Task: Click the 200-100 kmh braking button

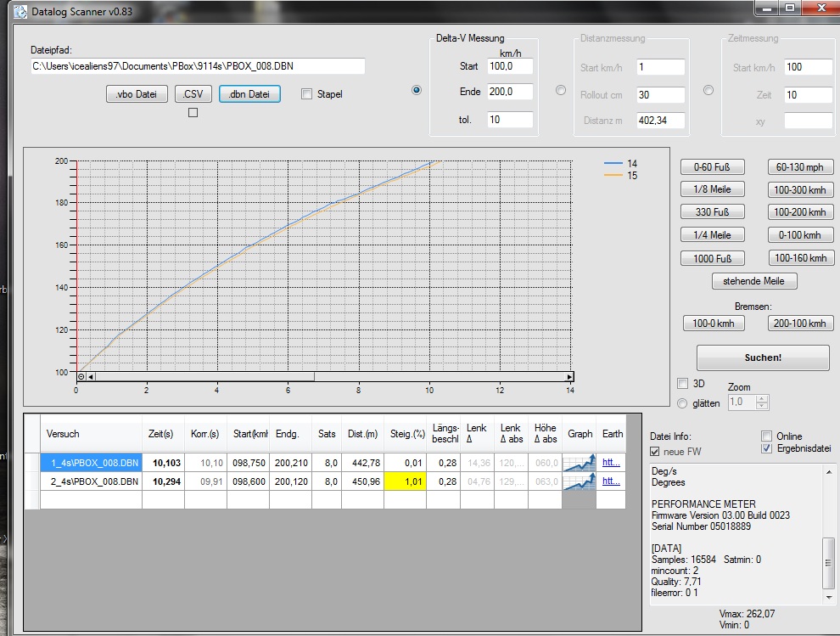Action: (800, 324)
